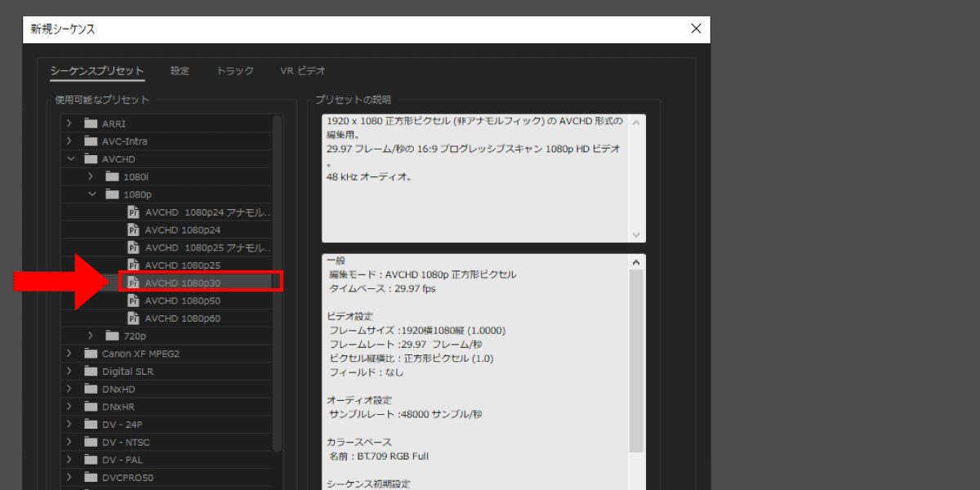Expand the 1080i subfolder
The image size is (980, 490).
coord(91,176)
